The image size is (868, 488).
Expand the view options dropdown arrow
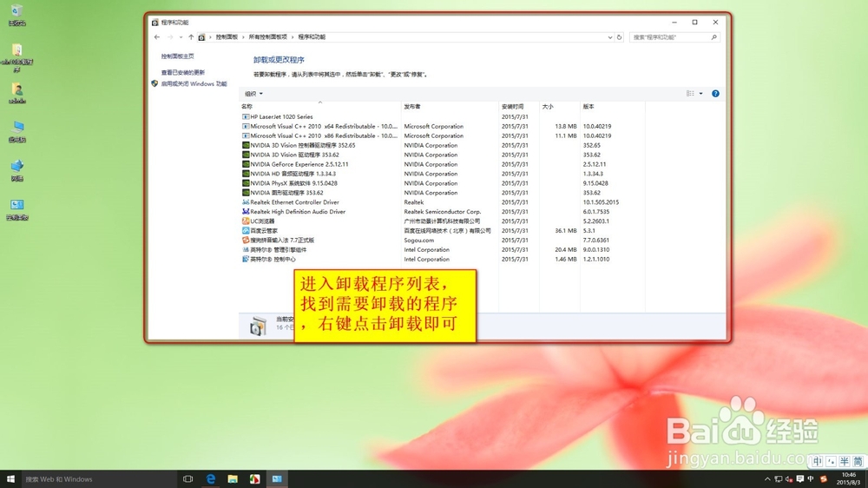pos(700,94)
